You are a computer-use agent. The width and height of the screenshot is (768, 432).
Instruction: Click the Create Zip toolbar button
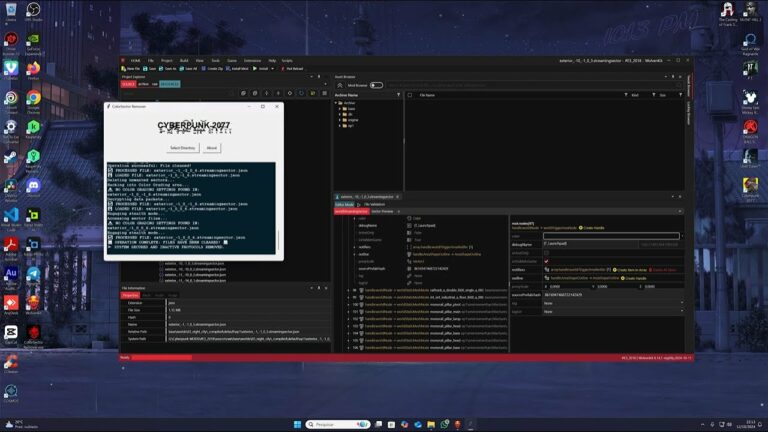tap(212, 69)
